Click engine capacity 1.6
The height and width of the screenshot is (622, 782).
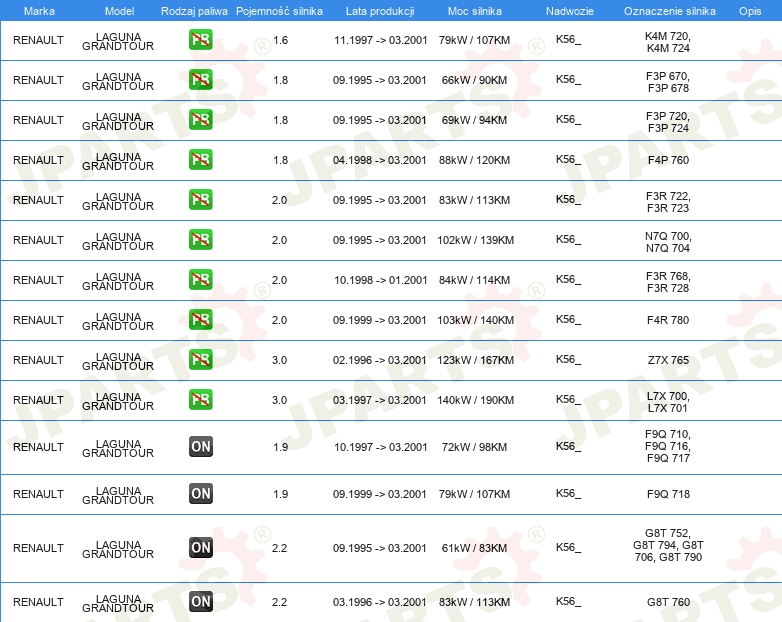point(280,40)
